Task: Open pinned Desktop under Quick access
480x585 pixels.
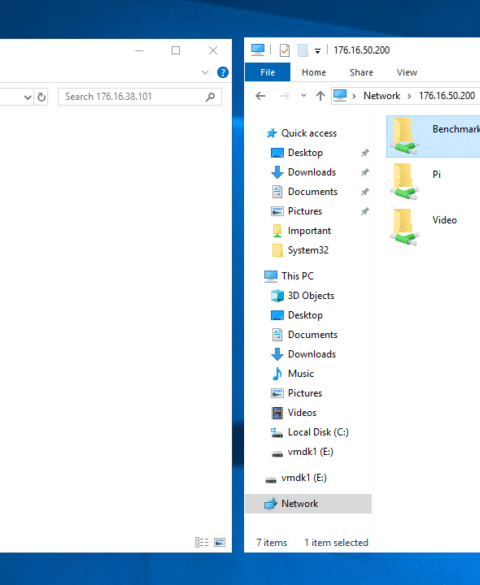Action: click(x=305, y=153)
